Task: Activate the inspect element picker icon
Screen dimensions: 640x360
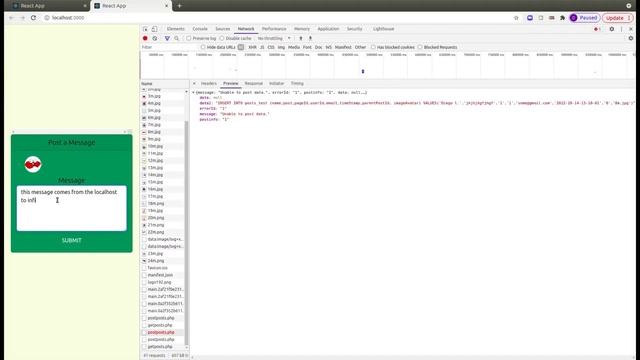Action: click(145, 29)
